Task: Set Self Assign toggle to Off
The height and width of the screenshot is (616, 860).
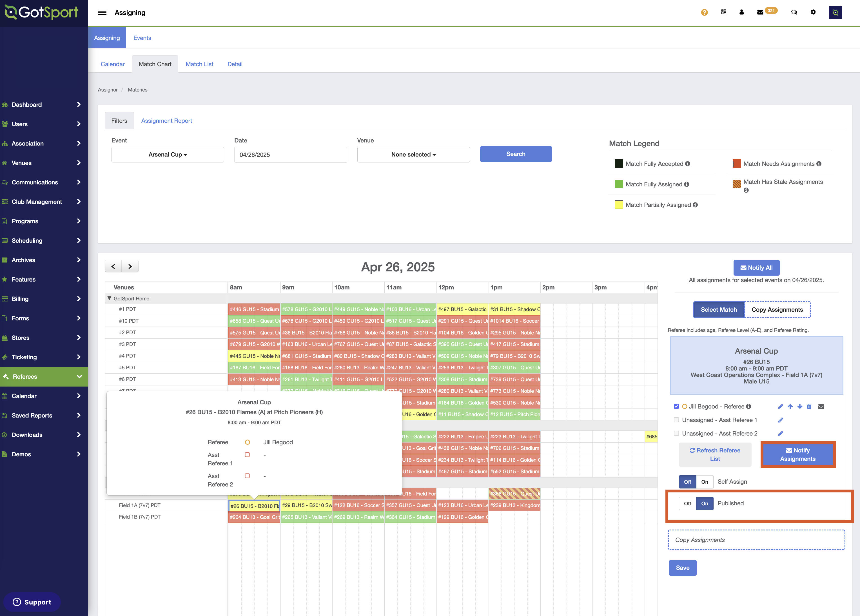Action: click(x=687, y=482)
